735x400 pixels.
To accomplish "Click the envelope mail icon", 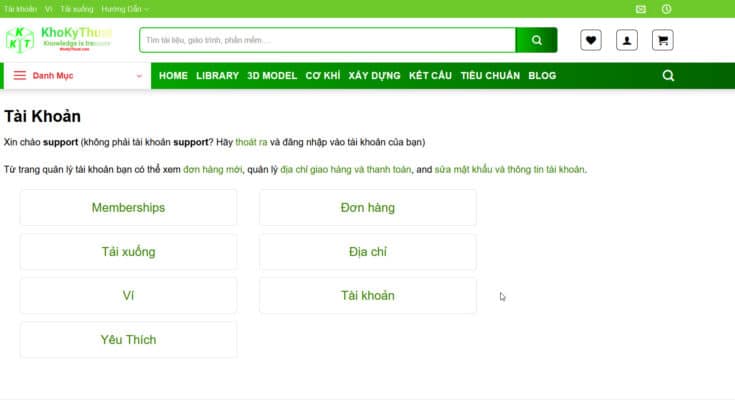I will [x=641, y=9].
